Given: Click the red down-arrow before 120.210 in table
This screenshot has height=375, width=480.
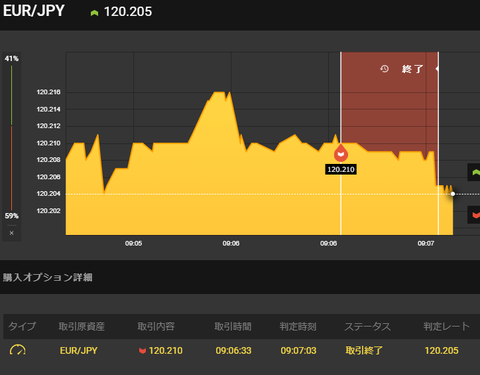Looking at the screenshot, I should pos(142,351).
